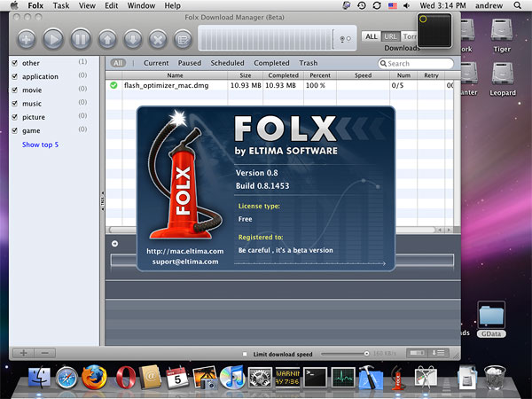Click the add new download plus toolbar button

point(27,39)
